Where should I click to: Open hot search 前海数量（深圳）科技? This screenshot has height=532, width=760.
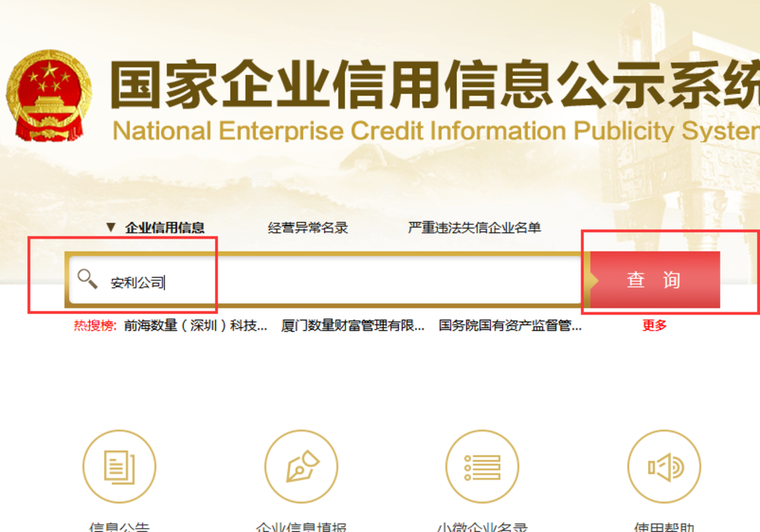tap(195, 325)
